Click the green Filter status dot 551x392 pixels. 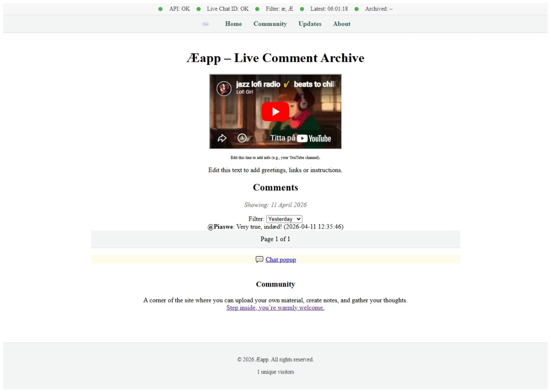[x=257, y=9]
